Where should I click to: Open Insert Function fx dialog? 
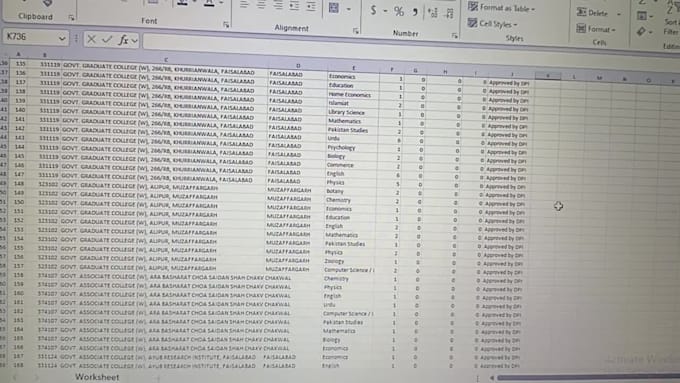(x=123, y=40)
